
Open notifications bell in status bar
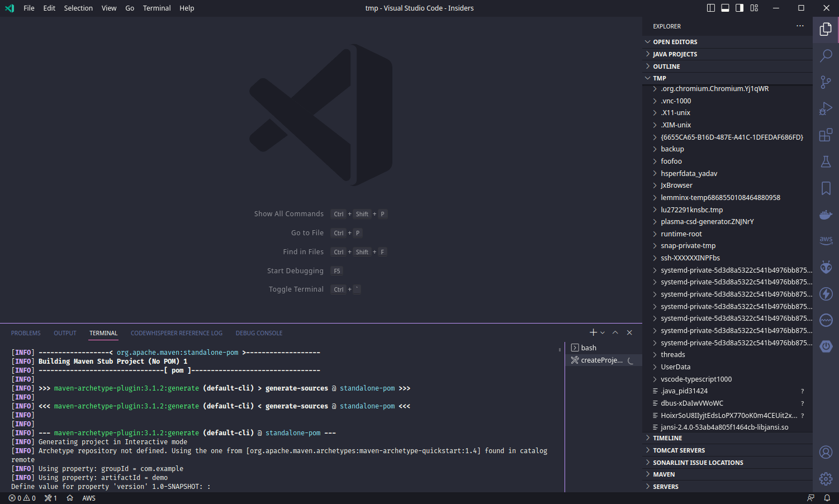coord(827,498)
